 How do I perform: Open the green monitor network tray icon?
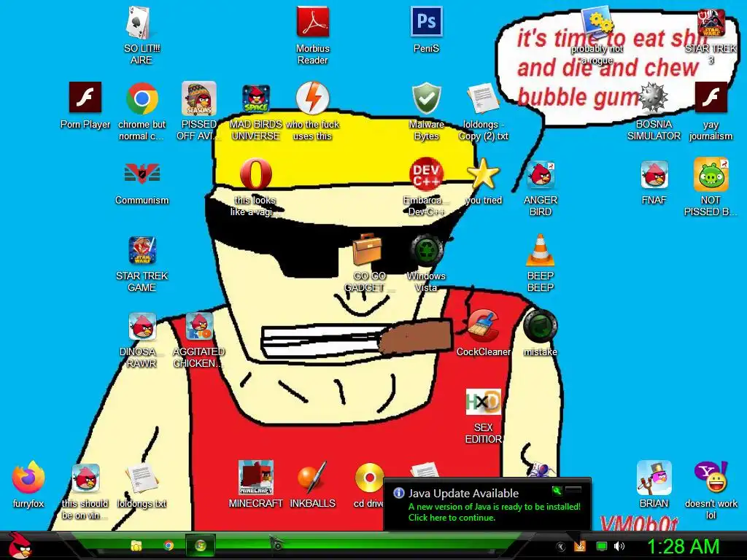[602, 546]
